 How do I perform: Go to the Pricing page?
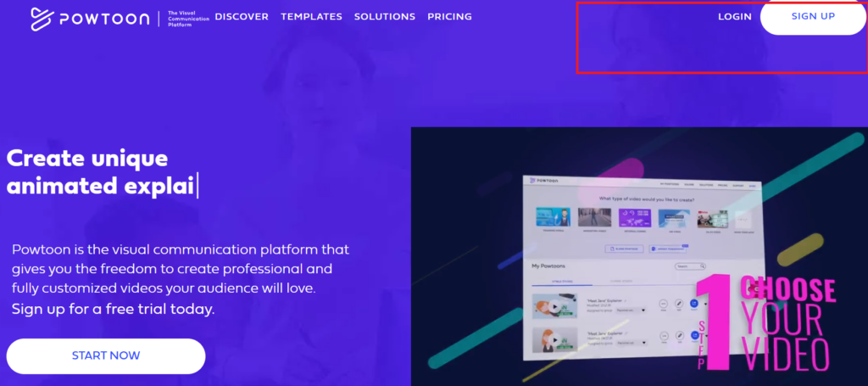tap(449, 17)
